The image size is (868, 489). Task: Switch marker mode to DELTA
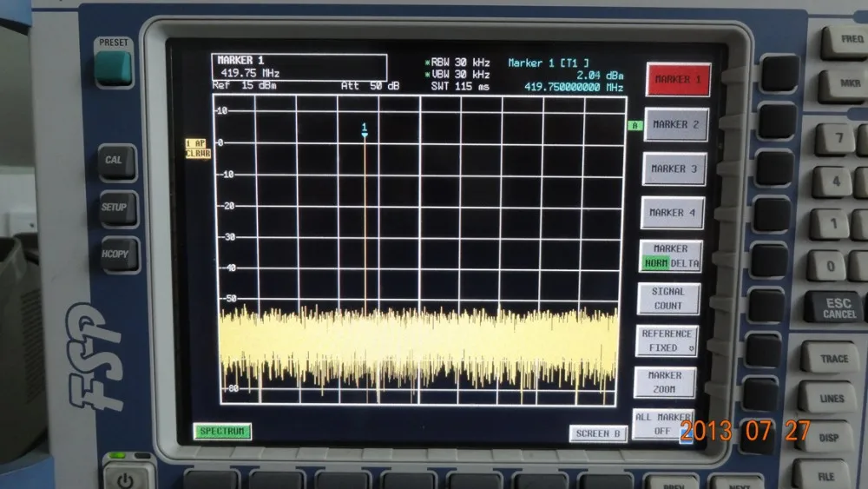(686, 263)
